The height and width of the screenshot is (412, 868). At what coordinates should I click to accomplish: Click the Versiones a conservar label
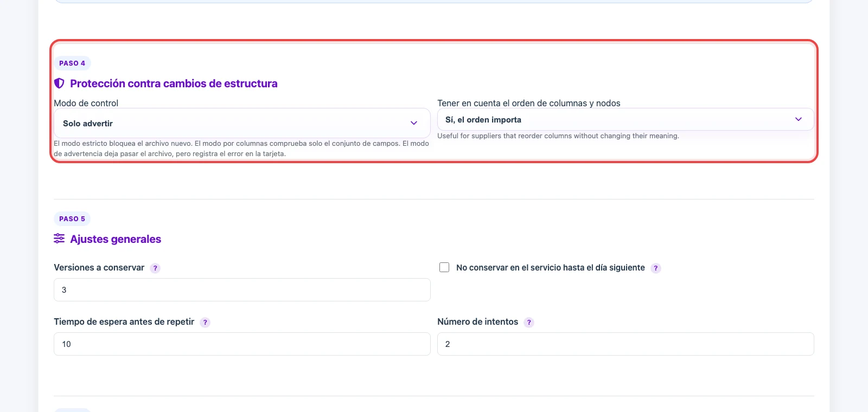99,267
